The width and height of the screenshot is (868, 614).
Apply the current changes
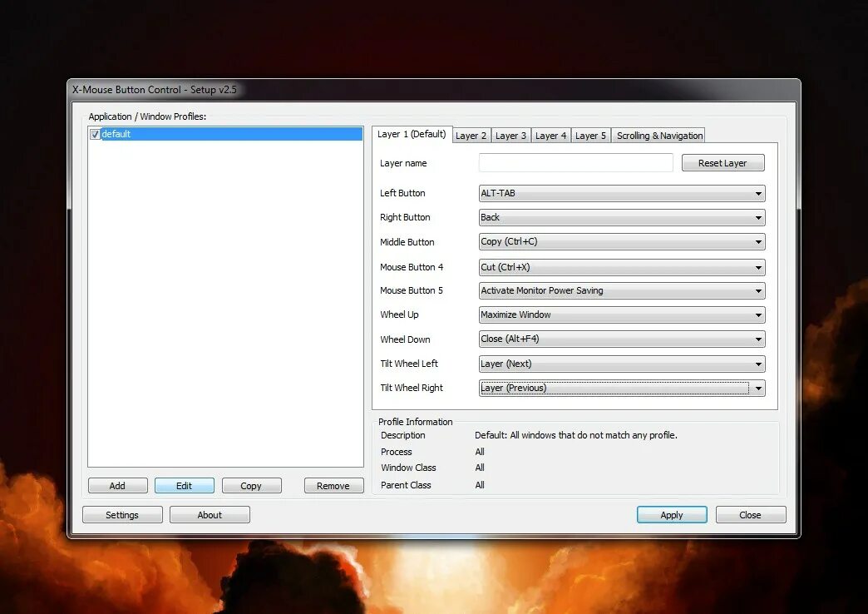click(672, 515)
